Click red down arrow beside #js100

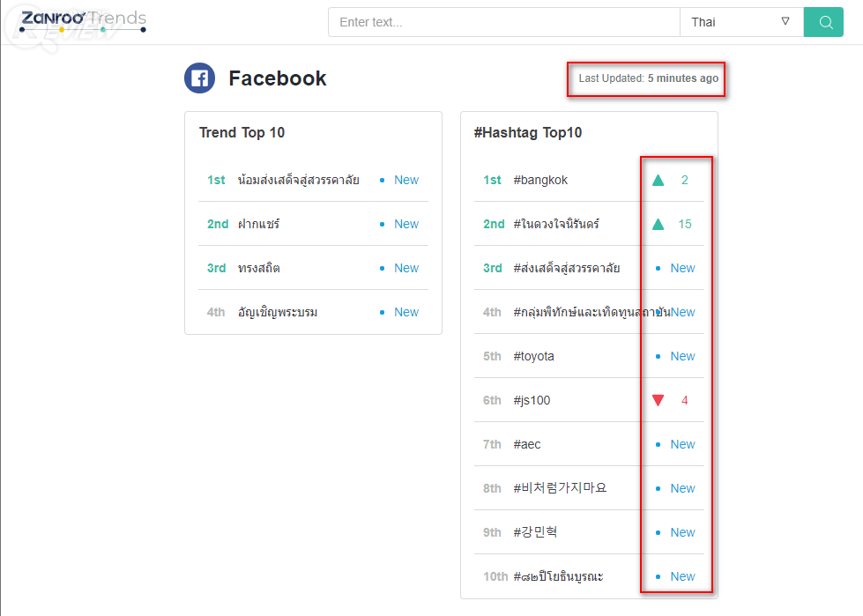[x=658, y=401]
